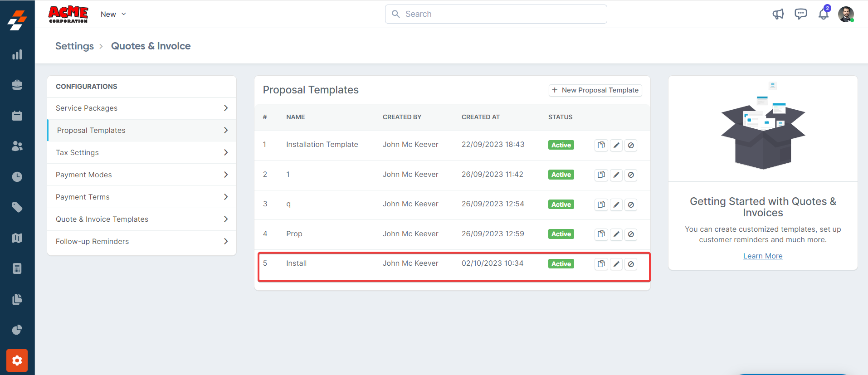
Task: Open the dashboard bar chart icon
Action: coord(17,55)
